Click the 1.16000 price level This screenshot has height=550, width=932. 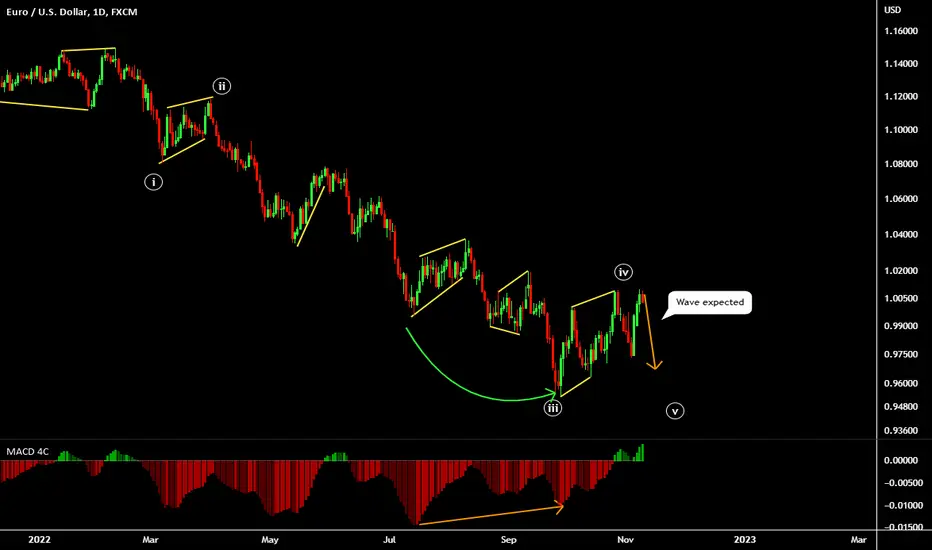pyautogui.click(x=900, y=31)
